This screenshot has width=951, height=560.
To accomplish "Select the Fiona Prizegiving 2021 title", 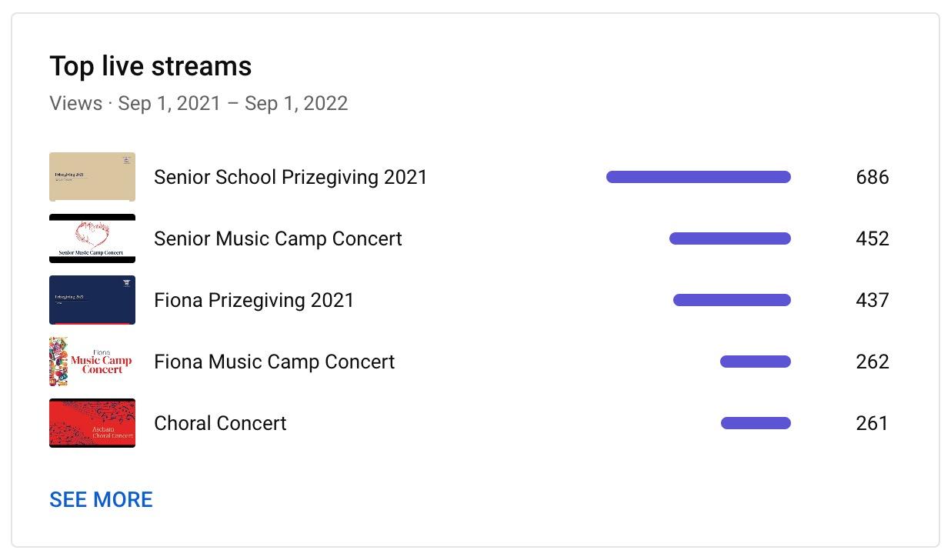I will [x=254, y=300].
